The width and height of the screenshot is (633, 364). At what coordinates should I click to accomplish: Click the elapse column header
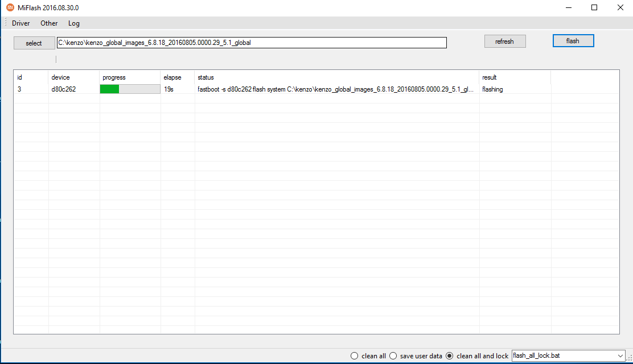click(x=178, y=77)
